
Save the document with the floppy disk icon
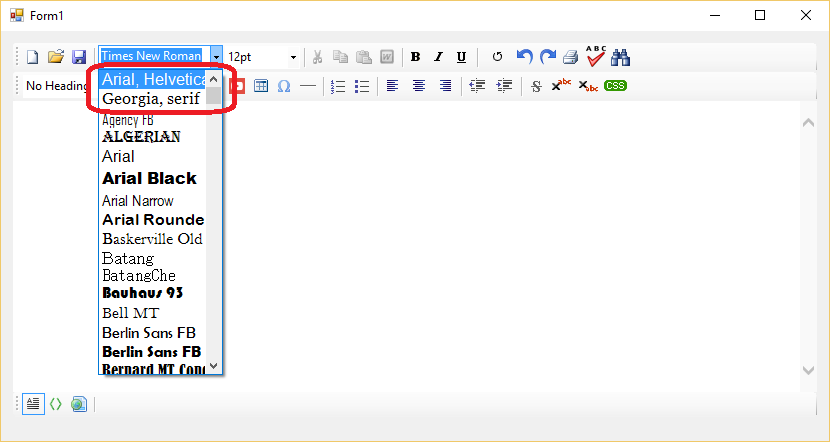tap(79, 57)
